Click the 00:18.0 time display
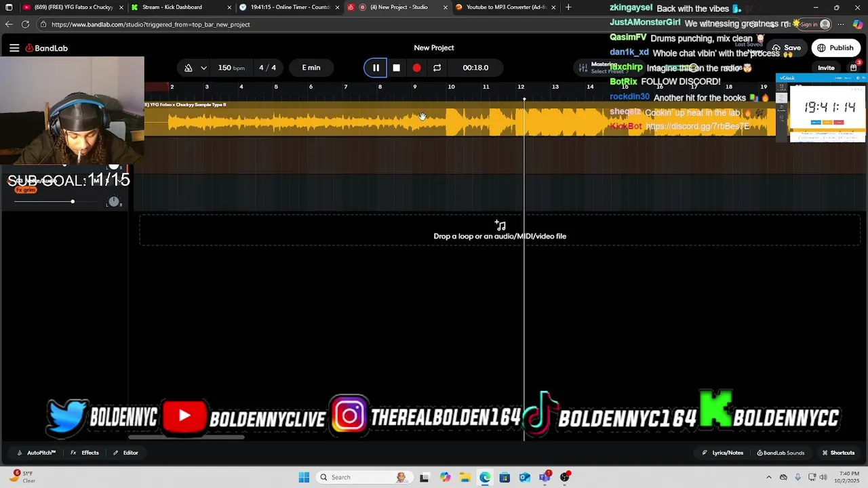Viewport: 868px width, 488px height. 475,68
